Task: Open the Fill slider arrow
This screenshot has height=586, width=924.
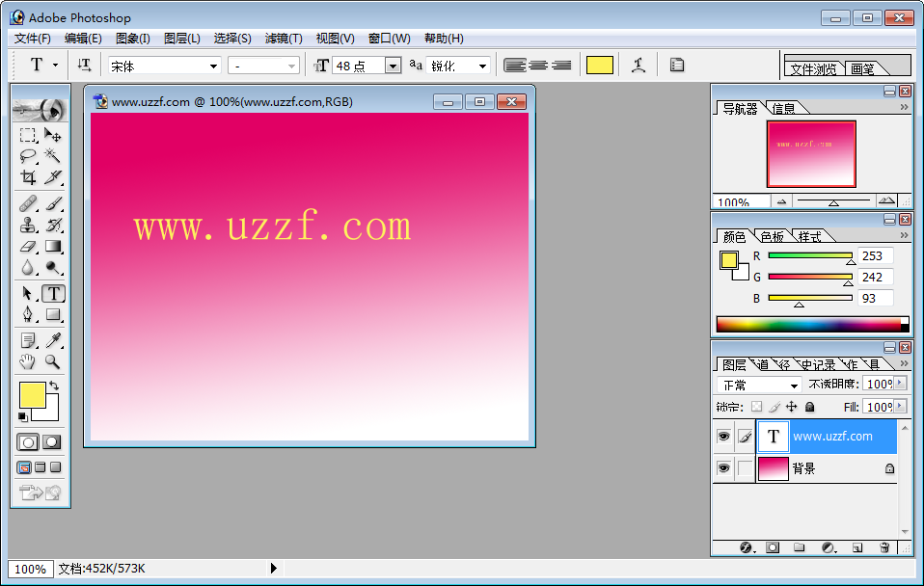Action: click(x=900, y=407)
